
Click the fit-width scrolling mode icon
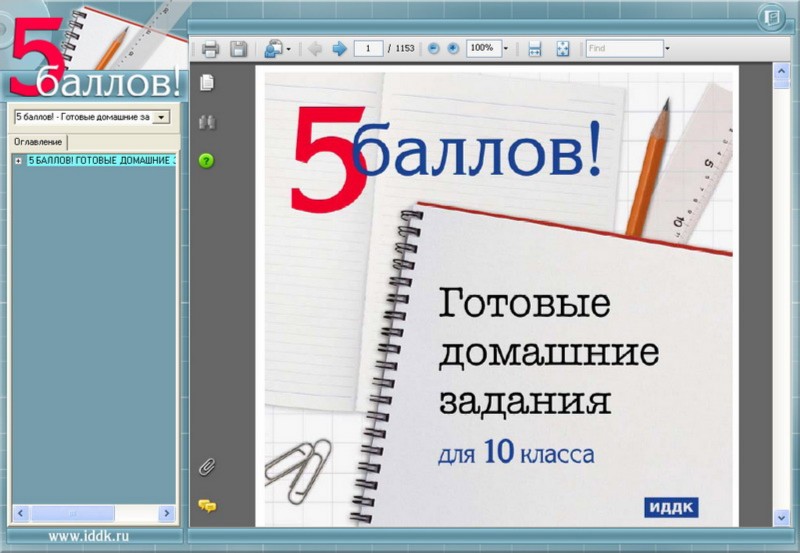pos(535,49)
